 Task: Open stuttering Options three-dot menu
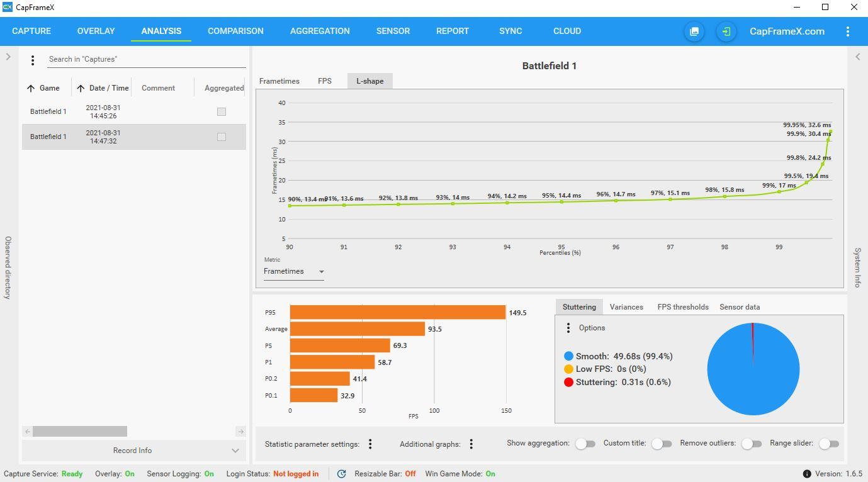[568, 328]
